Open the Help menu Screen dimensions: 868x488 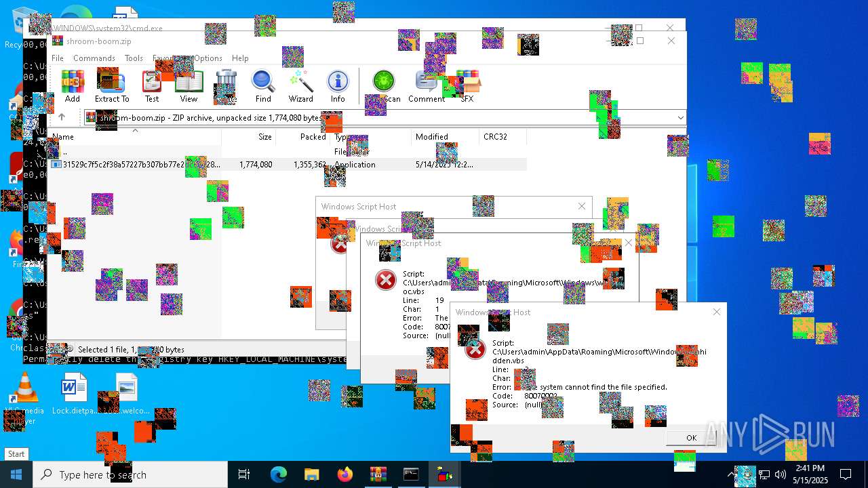[240, 58]
